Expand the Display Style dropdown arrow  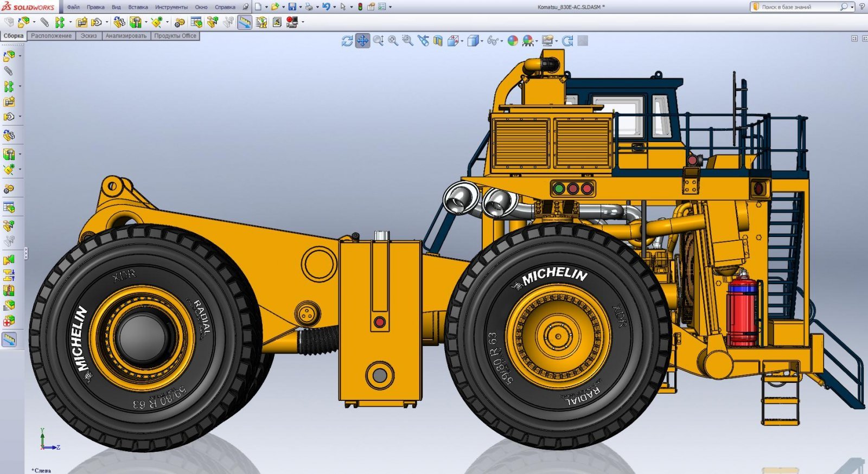click(x=482, y=41)
